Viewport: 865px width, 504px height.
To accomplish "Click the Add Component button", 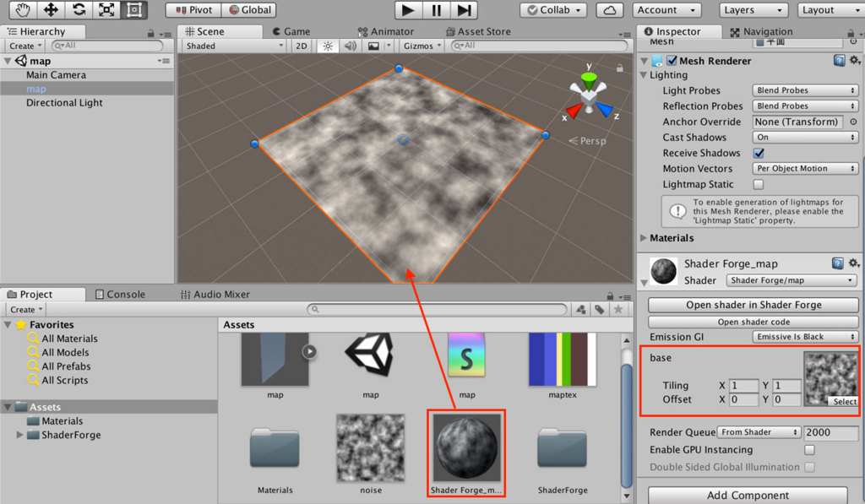I will 748,496.
